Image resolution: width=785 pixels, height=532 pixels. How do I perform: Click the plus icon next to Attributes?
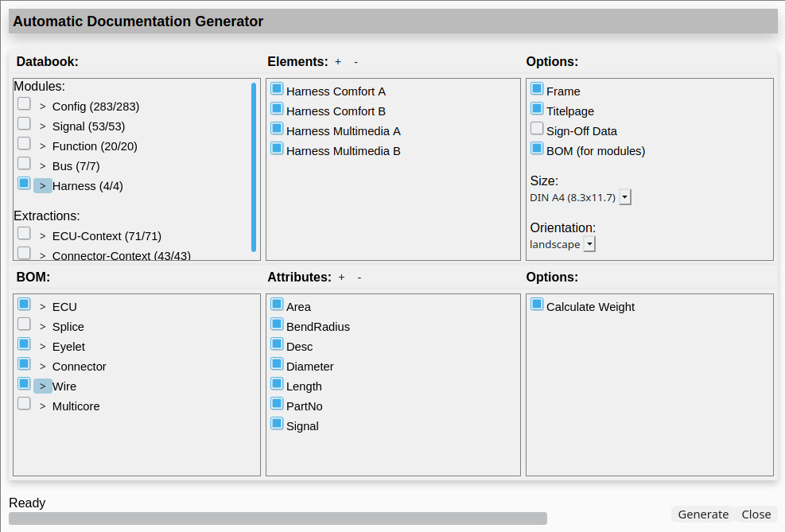[341, 278]
